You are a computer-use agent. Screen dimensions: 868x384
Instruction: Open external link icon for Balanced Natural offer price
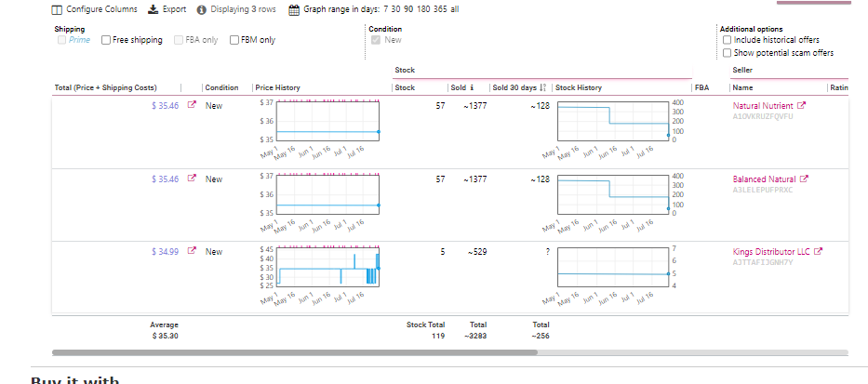(x=192, y=179)
